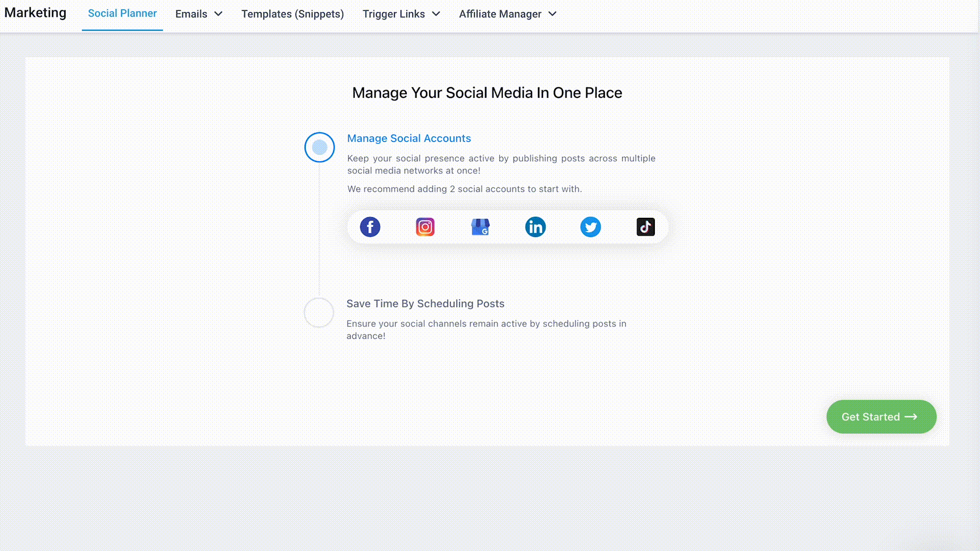This screenshot has width=980, height=551.
Task: Click Save Time By Scheduling Posts heading
Action: (425, 304)
